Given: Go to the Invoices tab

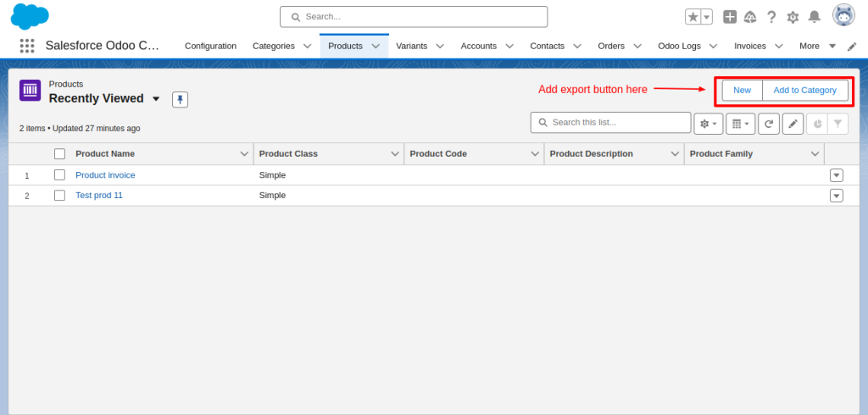Looking at the screenshot, I should point(749,46).
